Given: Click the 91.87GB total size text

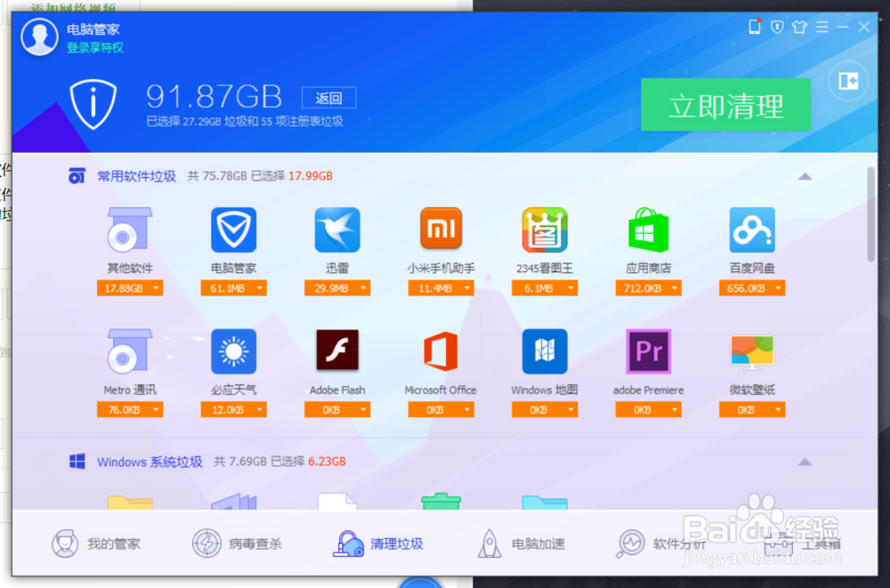Looking at the screenshot, I should point(214,96).
